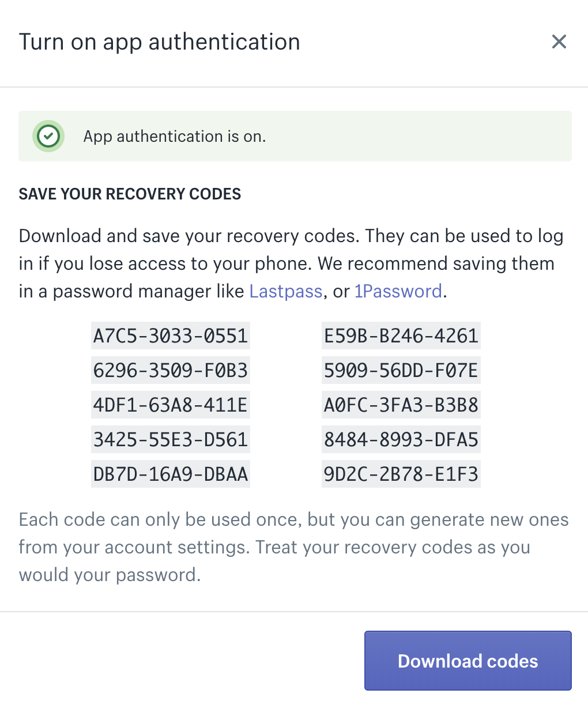Open the Lastpass link

pos(285,291)
